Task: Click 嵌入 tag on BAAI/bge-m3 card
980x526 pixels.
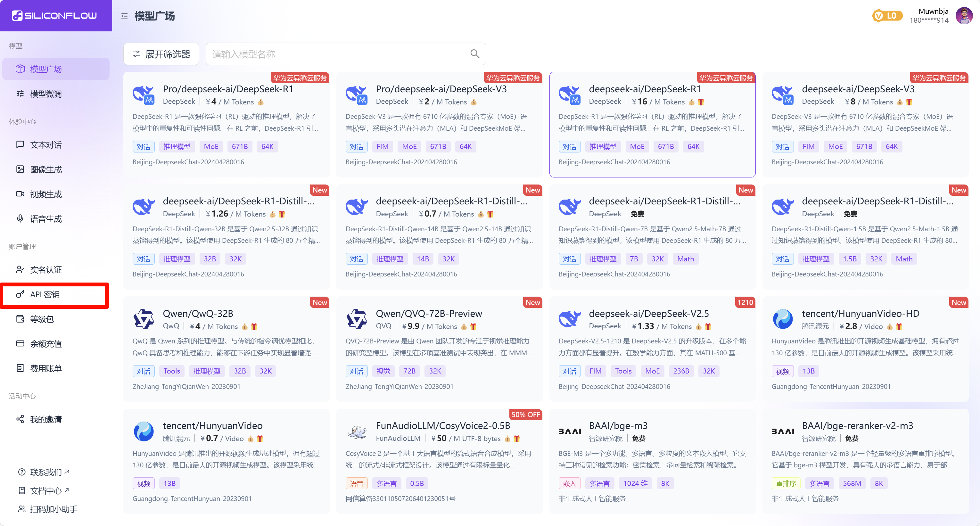Action: point(570,483)
